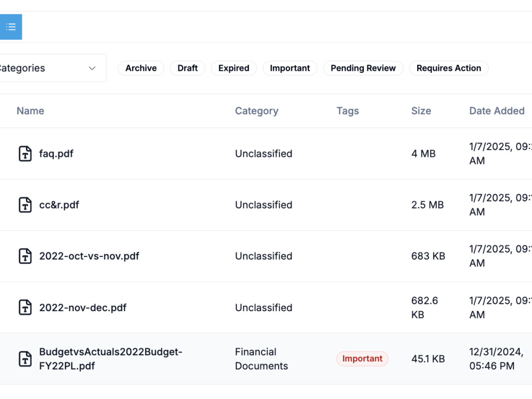Toggle the Archive tag filter
532x399 pixels.
pyautogui.click(x=141, y=68)
